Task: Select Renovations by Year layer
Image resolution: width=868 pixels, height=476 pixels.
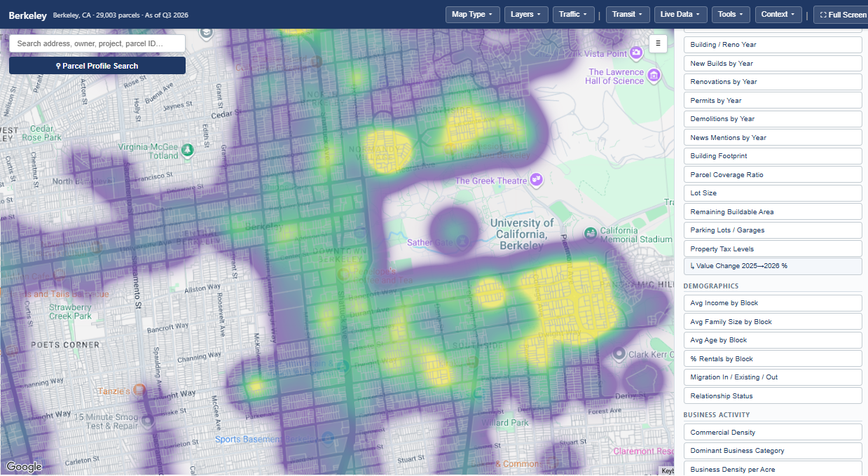Action: (x=773, y=82)
